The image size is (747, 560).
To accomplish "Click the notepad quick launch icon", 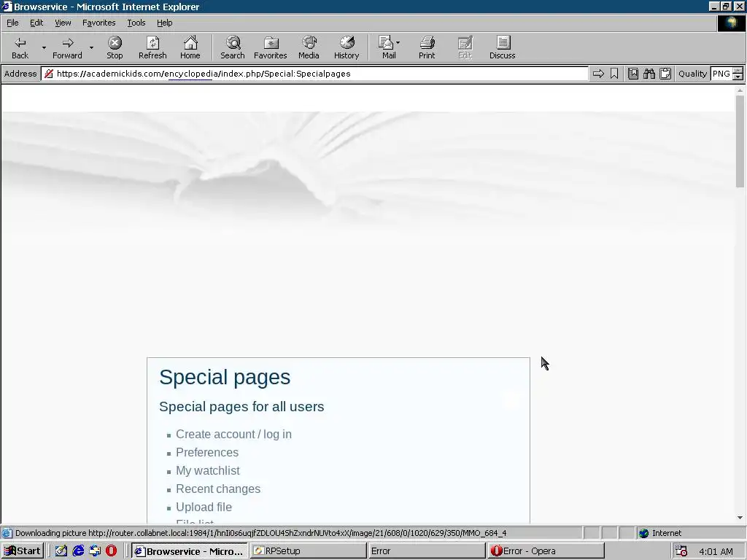I will pos(61,551).
